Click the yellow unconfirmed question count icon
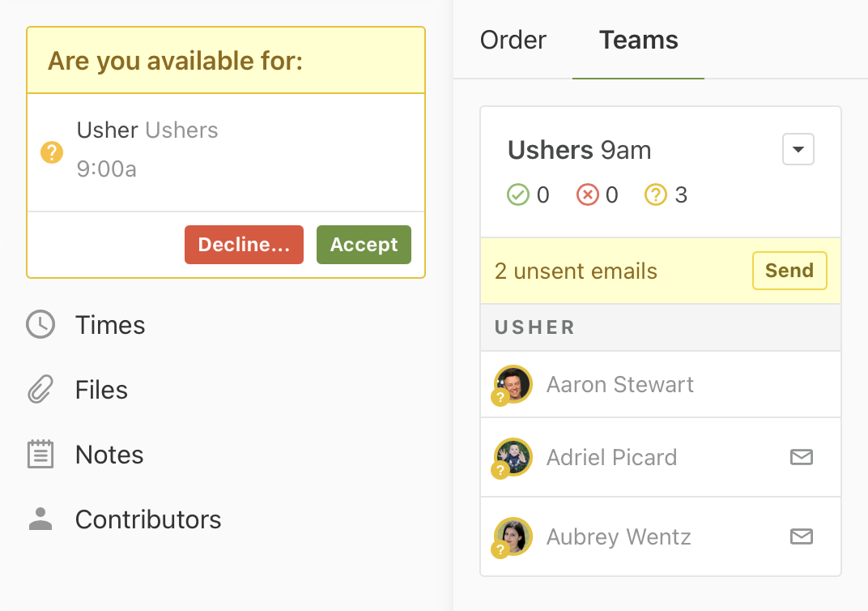Viewport: 868px width, 611px height. click(x=655, y=195)
